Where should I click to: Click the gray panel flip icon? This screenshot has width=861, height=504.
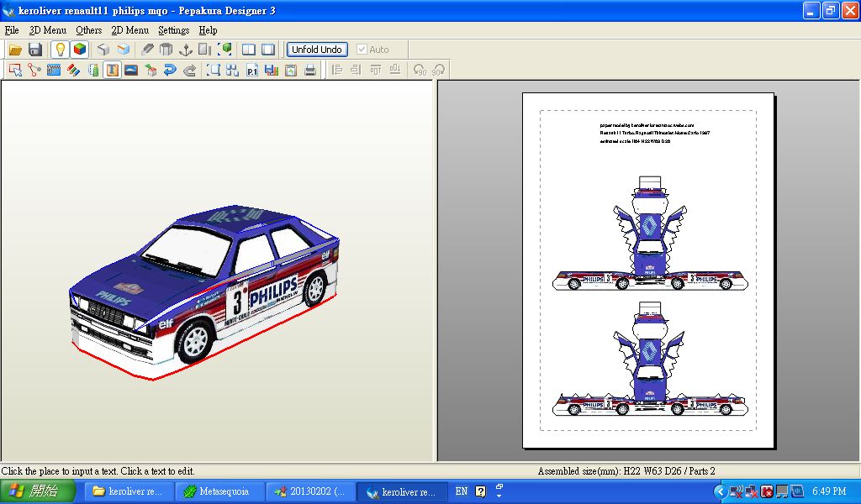[x=205, y=50]
